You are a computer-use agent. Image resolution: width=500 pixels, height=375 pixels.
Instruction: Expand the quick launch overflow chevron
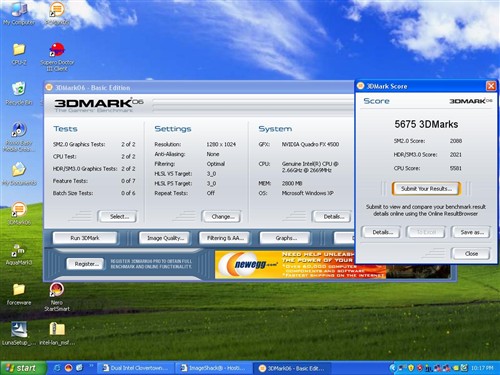pyautogui.click(x=91, y=366)
